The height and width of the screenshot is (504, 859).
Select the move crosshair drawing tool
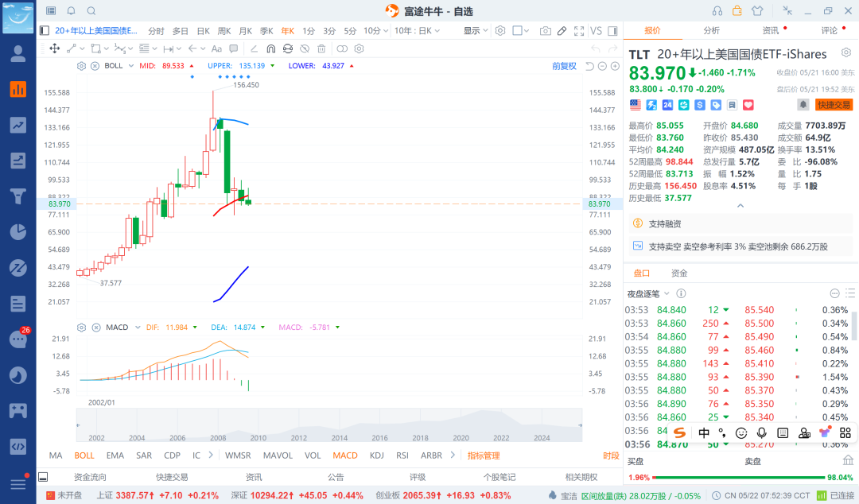[x=55, y=48]
